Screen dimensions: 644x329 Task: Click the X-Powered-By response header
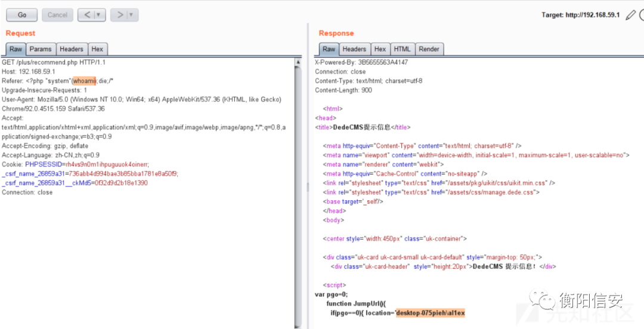(x=361, y=63)
